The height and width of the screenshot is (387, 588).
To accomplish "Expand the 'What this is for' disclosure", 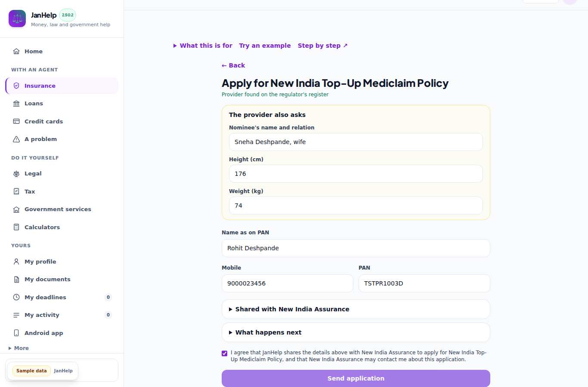I will pos(203,46).
